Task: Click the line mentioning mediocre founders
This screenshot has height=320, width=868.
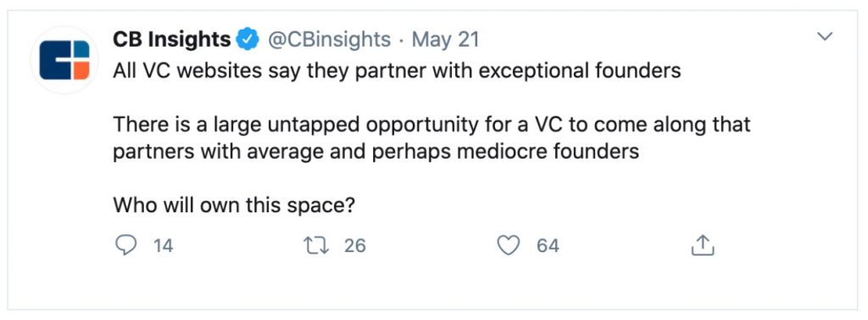Action: (376, 151)
